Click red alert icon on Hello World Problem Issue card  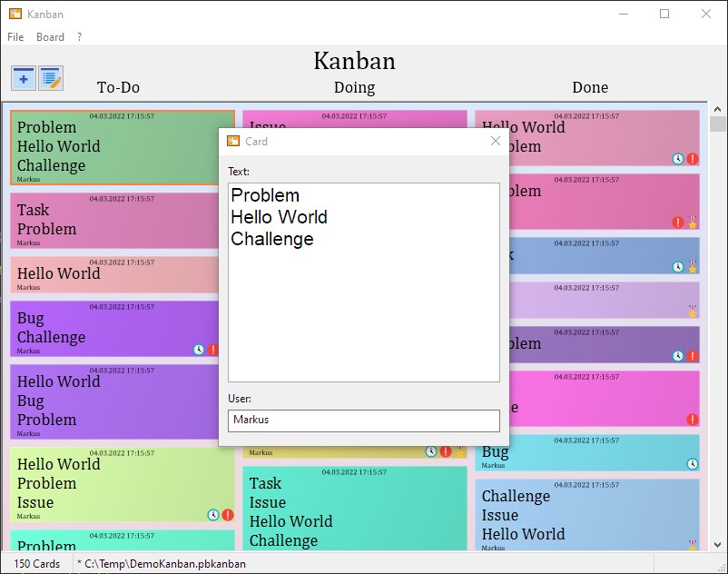(x=228, y=515)
